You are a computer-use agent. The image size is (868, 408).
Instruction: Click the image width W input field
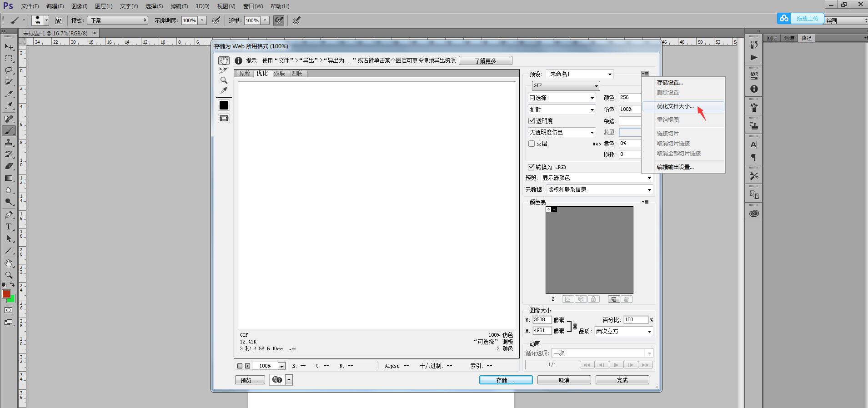pyautogui.click(x=542, y=320)
